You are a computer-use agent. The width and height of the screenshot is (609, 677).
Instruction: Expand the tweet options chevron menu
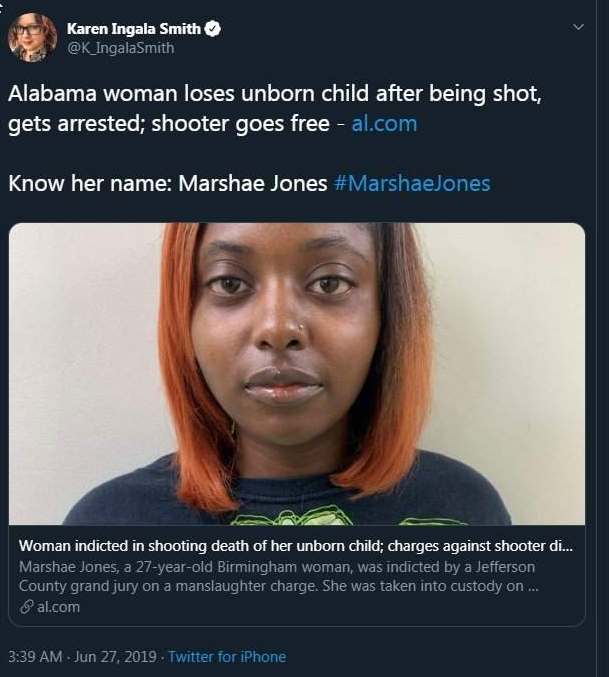coord(577,27)
